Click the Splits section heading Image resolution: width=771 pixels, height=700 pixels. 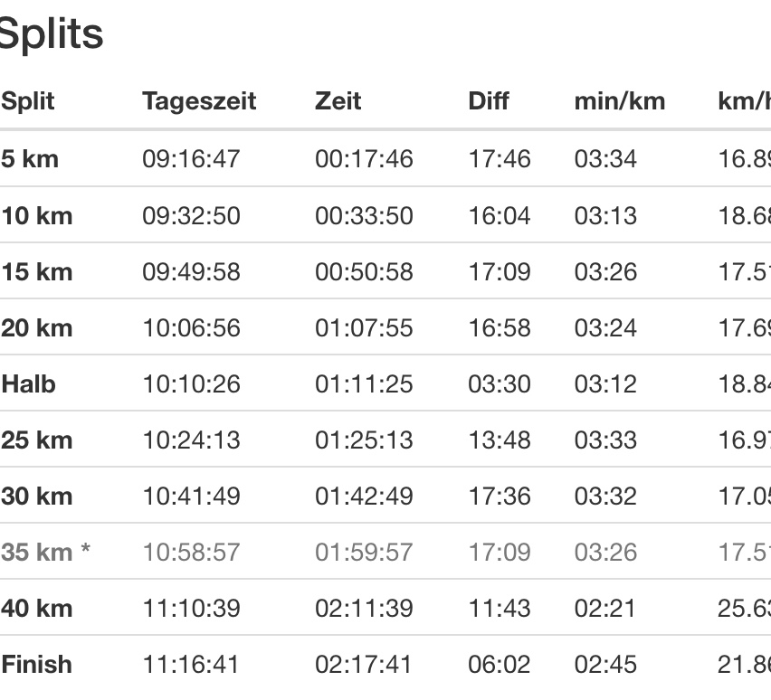click(x=51, y=34)
